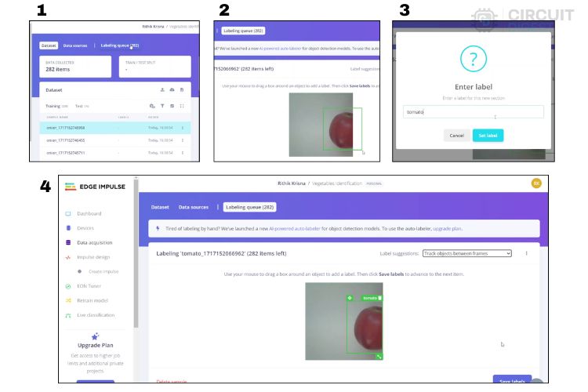Viewport: 588px width, 392px height.
Task: Select Test filter in panel 1
Action: pyautogui.click(x=82, y=106)
